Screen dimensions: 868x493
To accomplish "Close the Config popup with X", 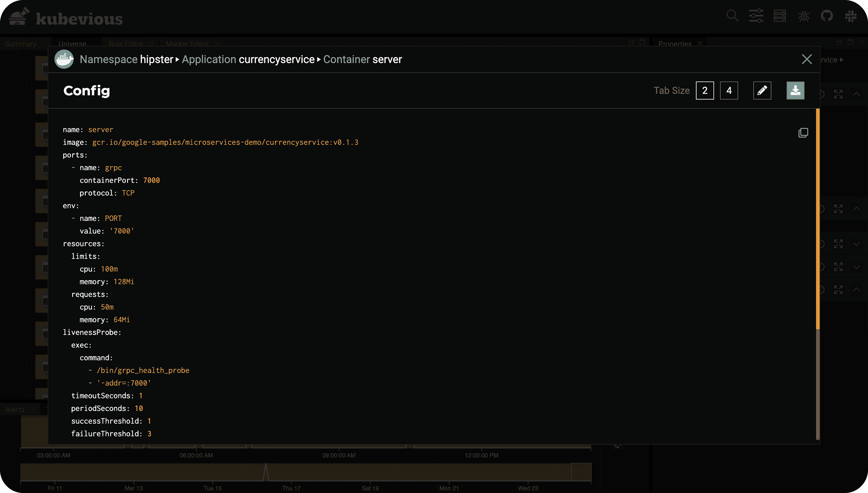I will [807, 59].
